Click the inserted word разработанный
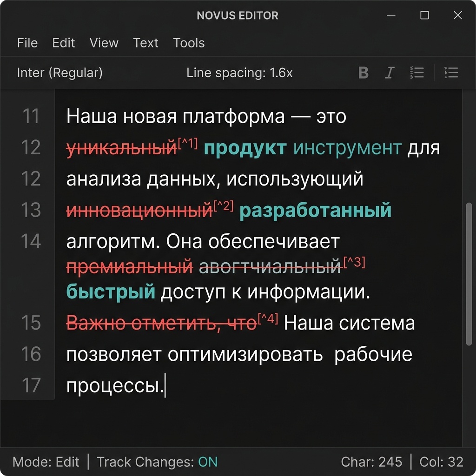 coord(316,211)
